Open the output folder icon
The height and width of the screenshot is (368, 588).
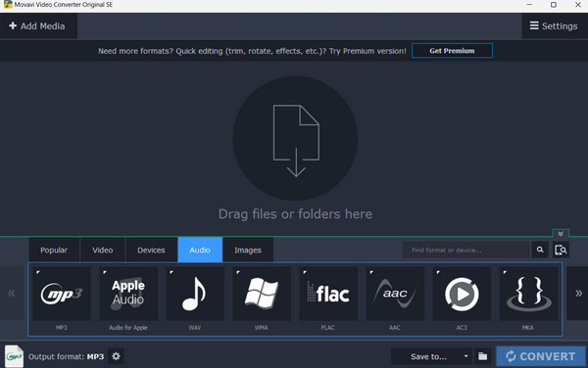[x=482, y=356]
